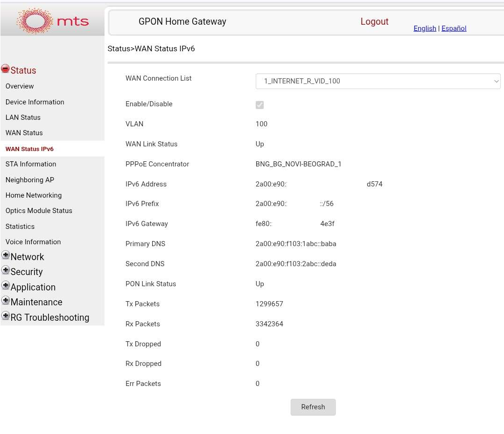Screen dimensions: 504x434
Task: Expand Maintenance using its plus icon
Action: tap(6, 301)
